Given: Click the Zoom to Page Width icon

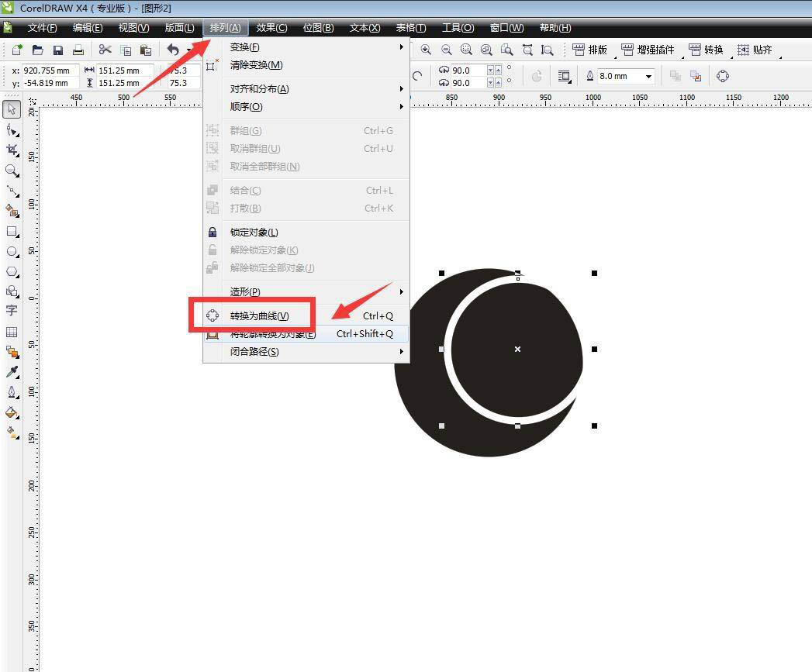Looking at the screenshot, I should point(527,50).
